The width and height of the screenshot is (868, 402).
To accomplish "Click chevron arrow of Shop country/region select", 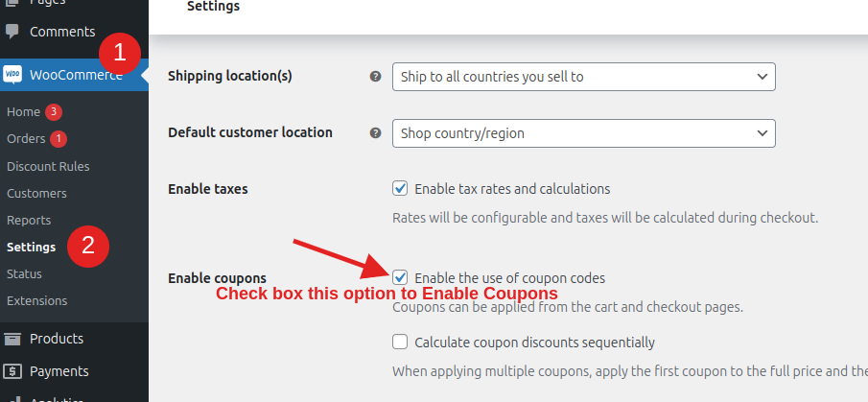I will [762, 133].
